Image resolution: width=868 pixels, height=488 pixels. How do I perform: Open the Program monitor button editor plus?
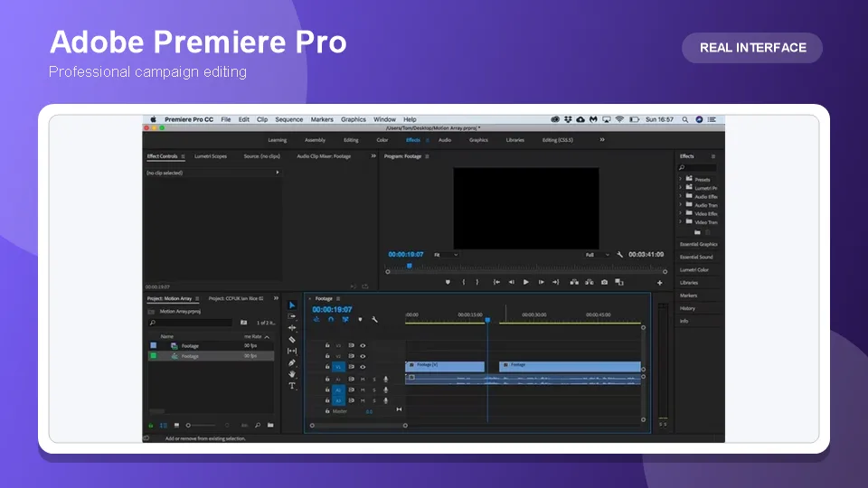[660, 283]
